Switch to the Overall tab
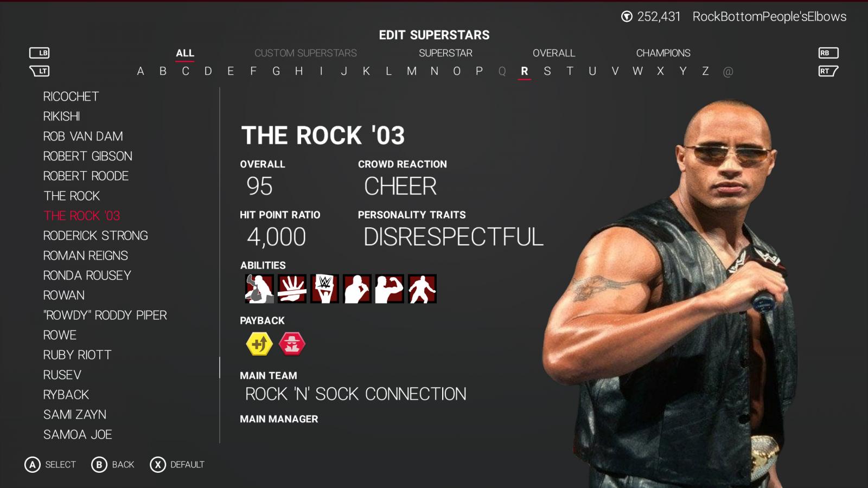 tap(553, 53)
